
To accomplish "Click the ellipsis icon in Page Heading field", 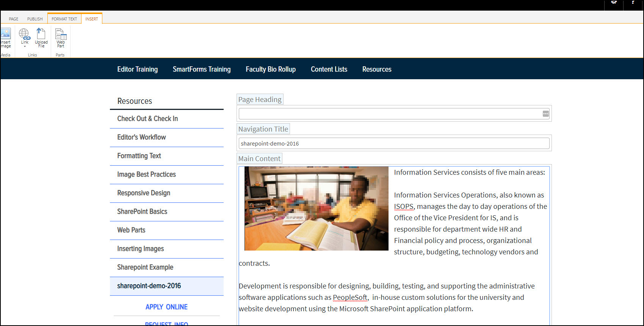I will point(545,114).
